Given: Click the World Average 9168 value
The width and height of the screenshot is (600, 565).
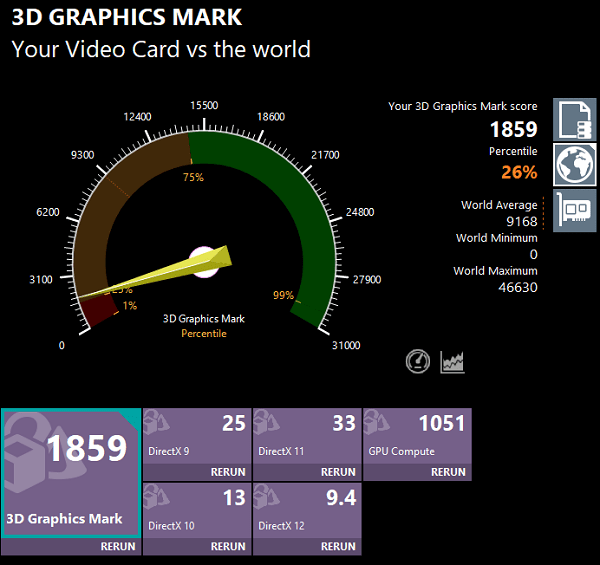Looking at the screenshot, I should (x=522, y=221).
